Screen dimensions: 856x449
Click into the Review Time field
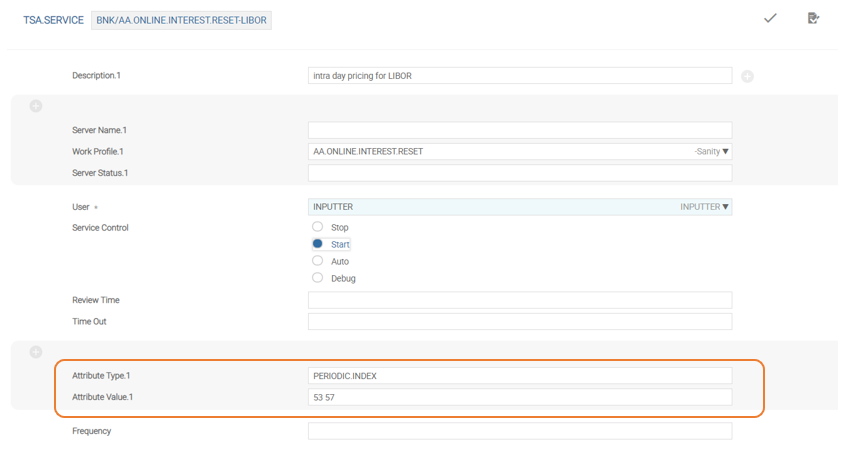pos(519,300)
